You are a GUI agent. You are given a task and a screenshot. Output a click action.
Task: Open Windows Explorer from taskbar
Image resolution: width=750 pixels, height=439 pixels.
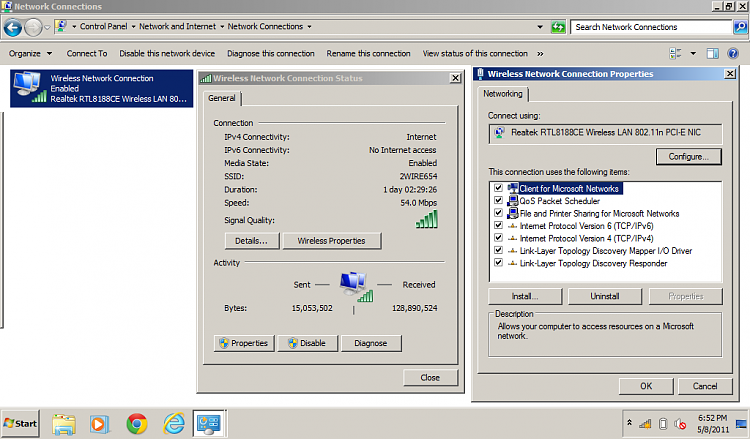(x=64, y=424)
